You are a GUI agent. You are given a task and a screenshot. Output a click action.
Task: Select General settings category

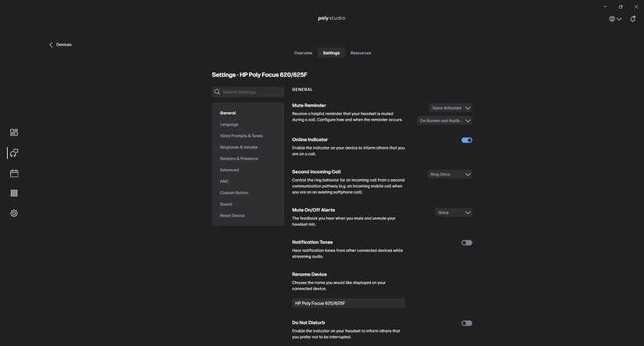pos(228,113)
